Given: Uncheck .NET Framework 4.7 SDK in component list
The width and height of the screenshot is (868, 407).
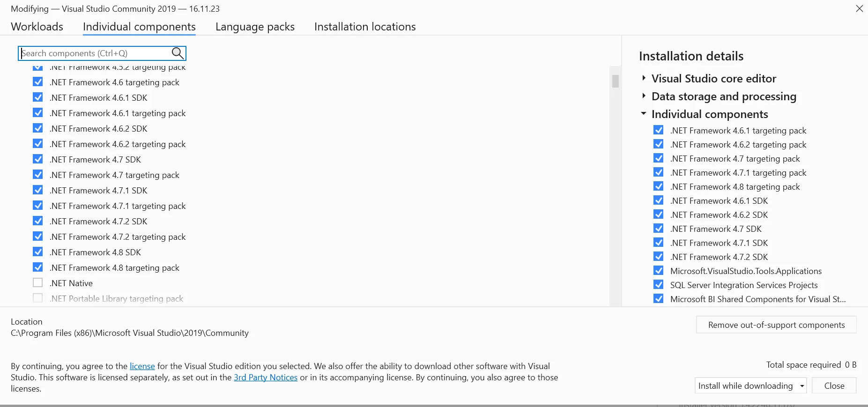Looking at the screenshot, I should 38,159.
